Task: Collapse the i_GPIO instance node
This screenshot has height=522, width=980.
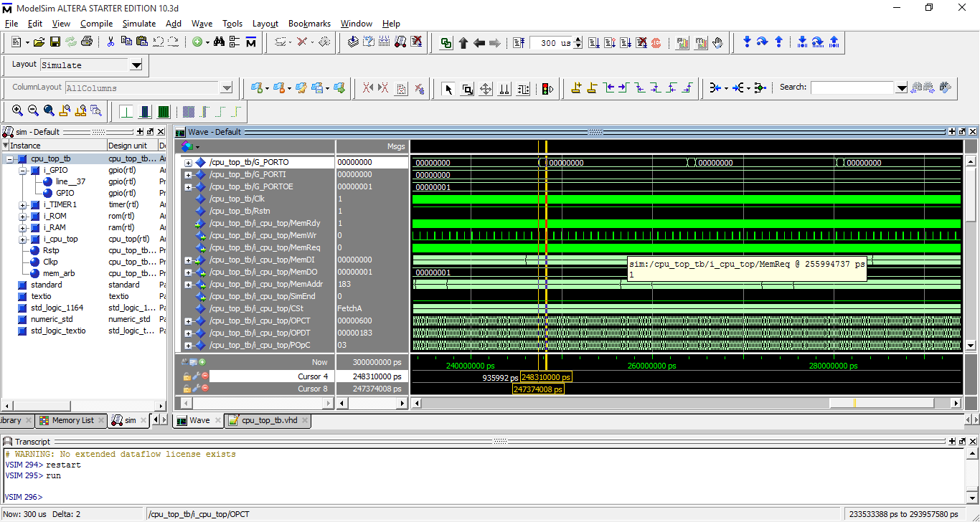Action: (x=23, y=171)
